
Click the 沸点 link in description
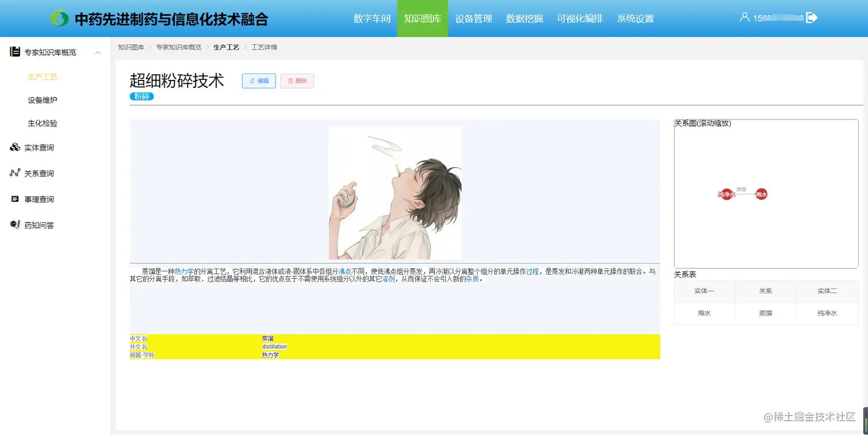344,271
